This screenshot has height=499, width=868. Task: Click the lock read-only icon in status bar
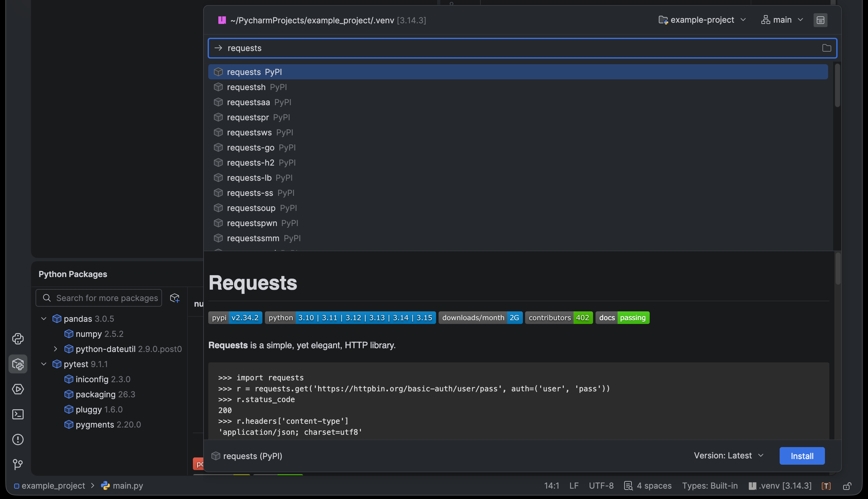847,486
